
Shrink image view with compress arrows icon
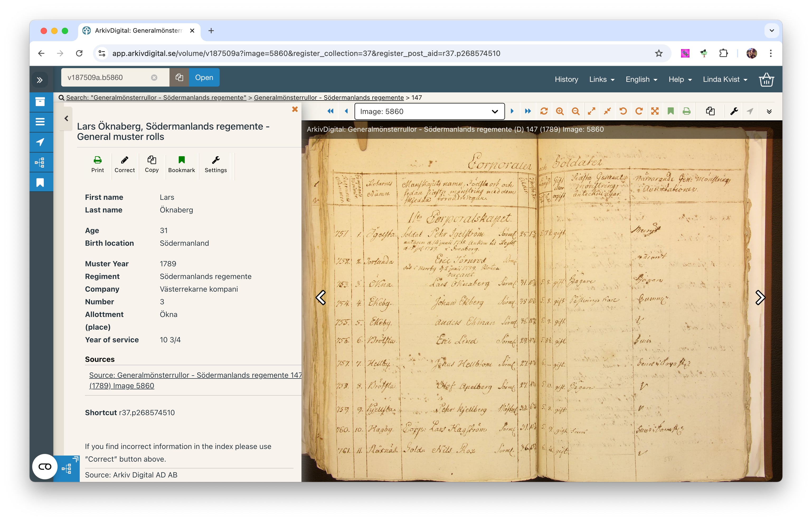coord(607,111)
